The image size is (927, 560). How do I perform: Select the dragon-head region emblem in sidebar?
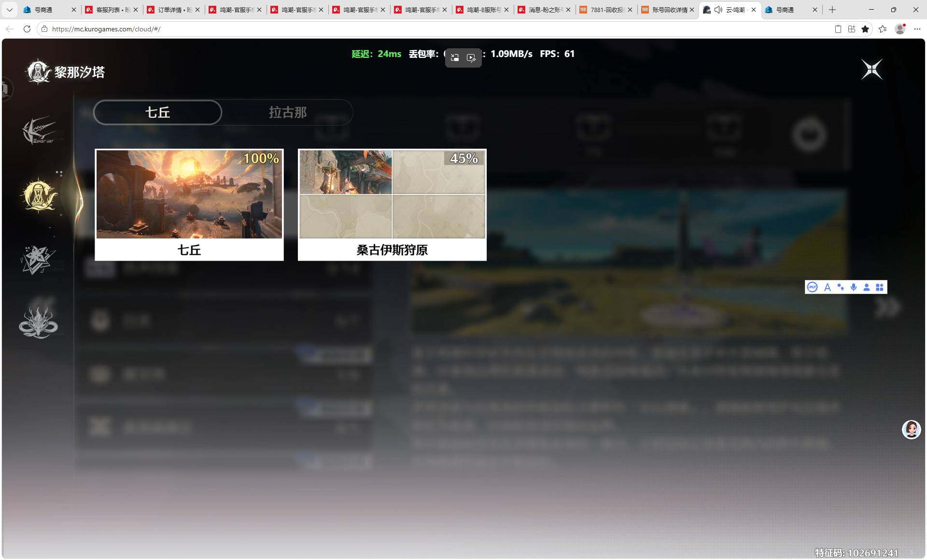(38, 322)
